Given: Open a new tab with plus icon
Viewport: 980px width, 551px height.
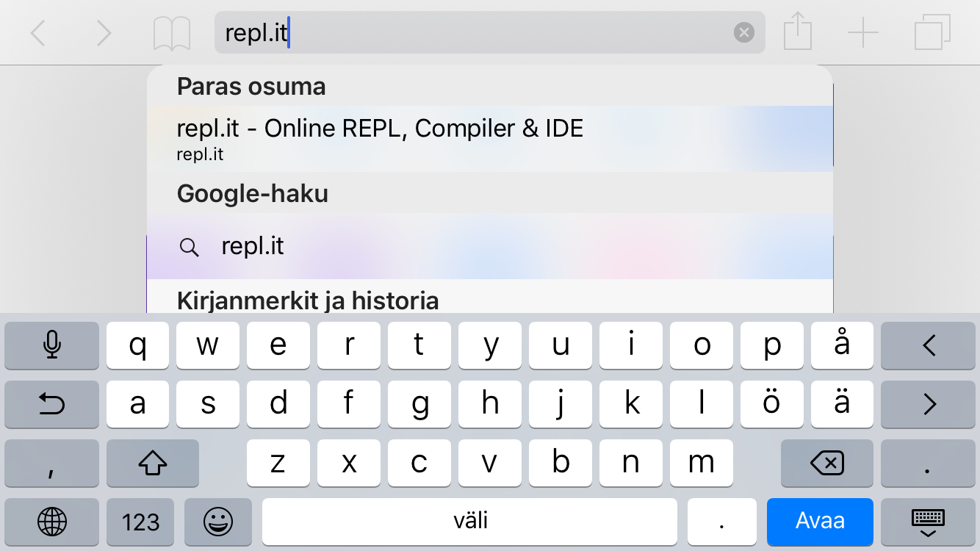Looking at the screenshot, I should (863, 33).
